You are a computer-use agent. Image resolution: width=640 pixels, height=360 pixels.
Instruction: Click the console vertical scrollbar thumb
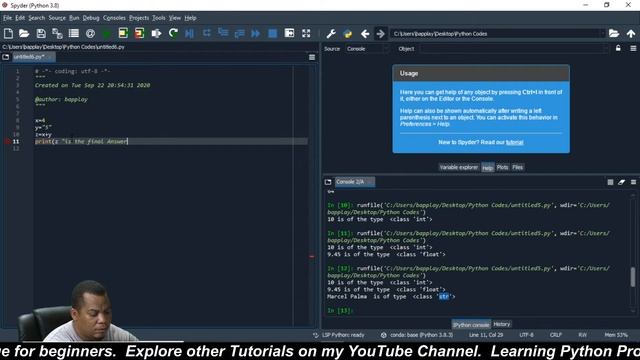click(633, 277)
